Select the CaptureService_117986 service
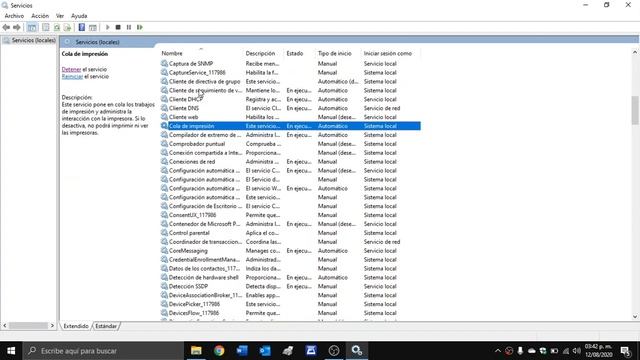 pyautogui.click(x=197, y=73)
